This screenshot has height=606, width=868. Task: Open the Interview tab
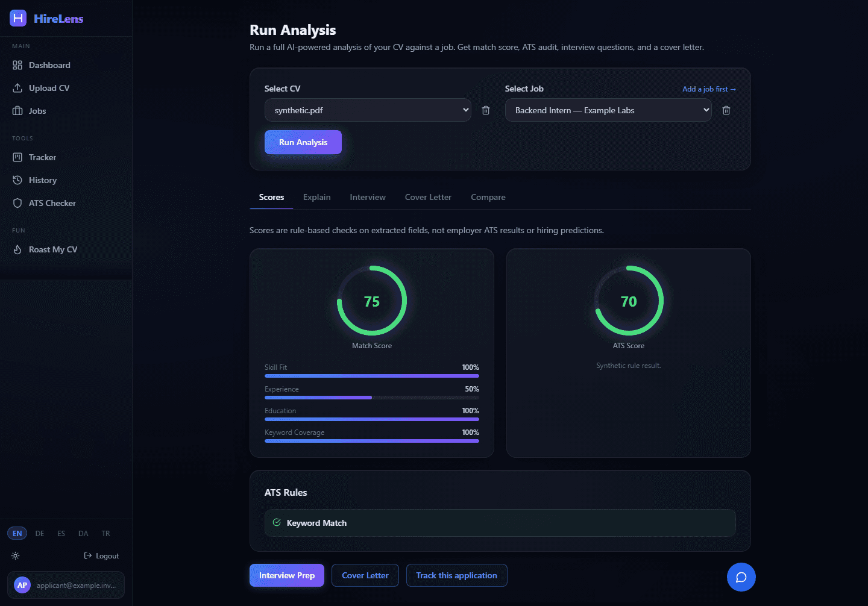click(368, 197)
